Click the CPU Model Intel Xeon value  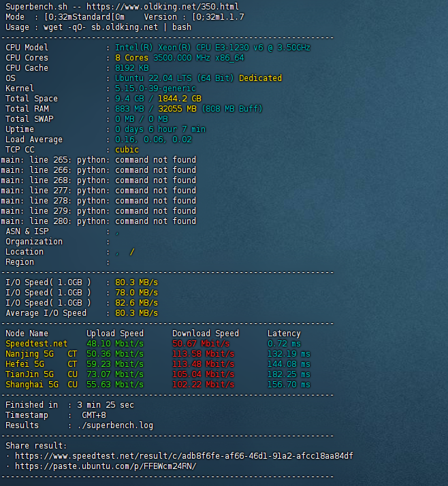coord(212,48)
